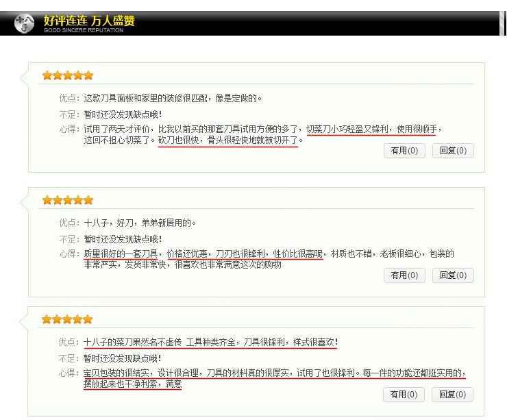Click underlined text 宝贝包装的很结实

(116, 373)
